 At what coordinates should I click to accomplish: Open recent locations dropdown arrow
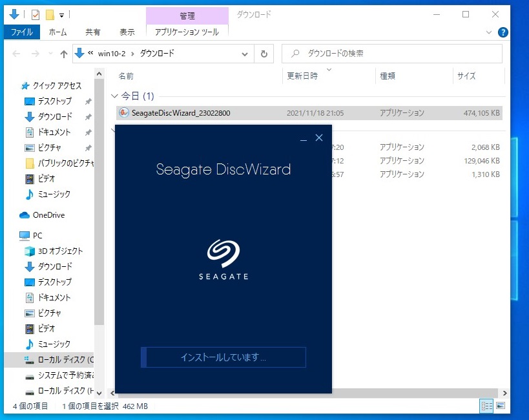(x=50, y=54)
